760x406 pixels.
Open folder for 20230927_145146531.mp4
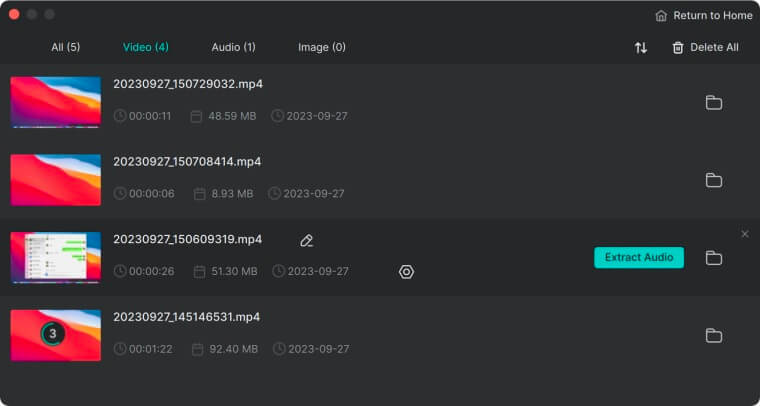pos(713,335)
